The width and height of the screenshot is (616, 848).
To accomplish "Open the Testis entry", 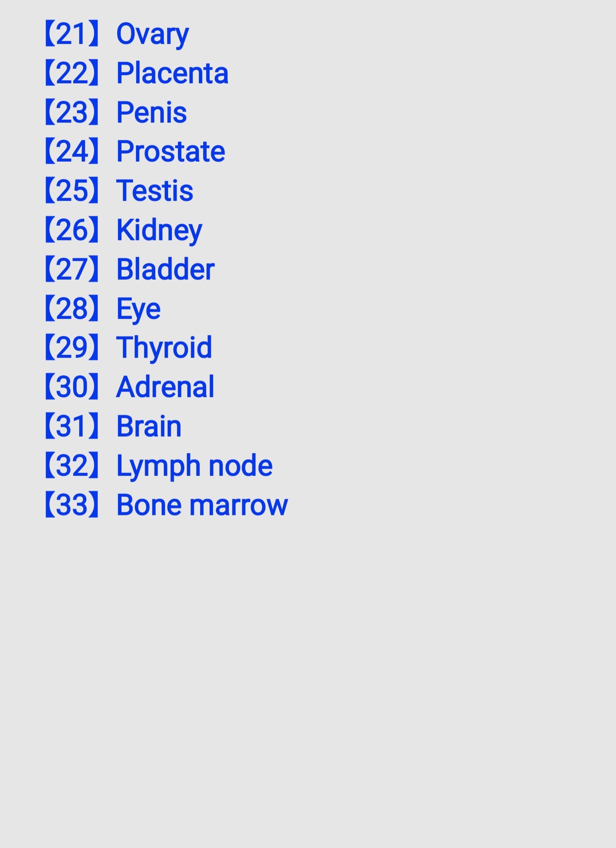I will coord(155,191).
